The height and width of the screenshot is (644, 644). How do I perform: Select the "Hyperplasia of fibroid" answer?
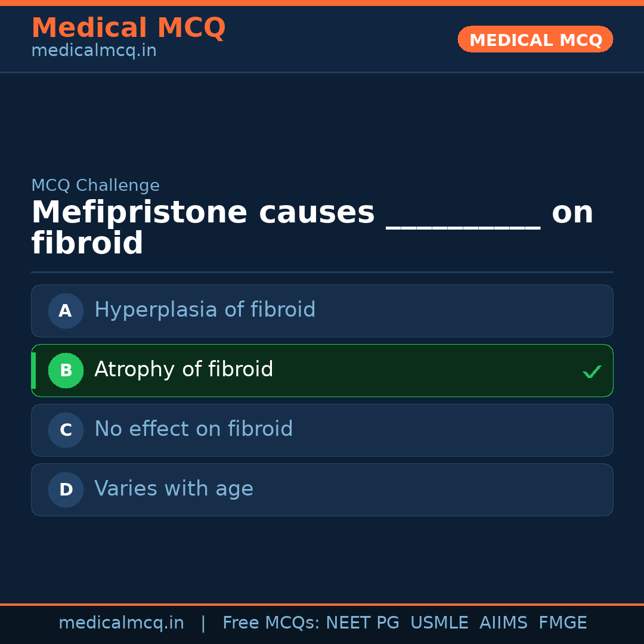[x=205, y=310]
